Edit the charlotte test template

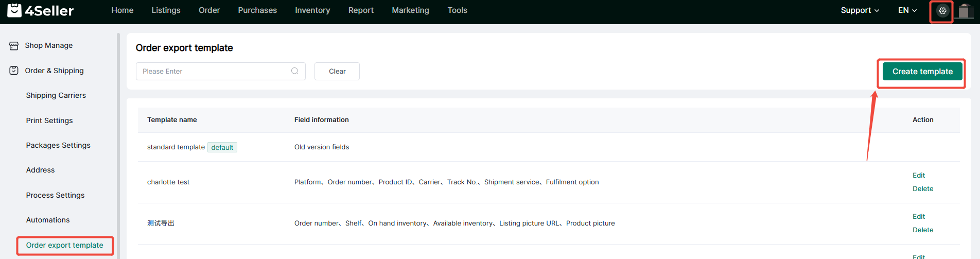coord(918,176)
